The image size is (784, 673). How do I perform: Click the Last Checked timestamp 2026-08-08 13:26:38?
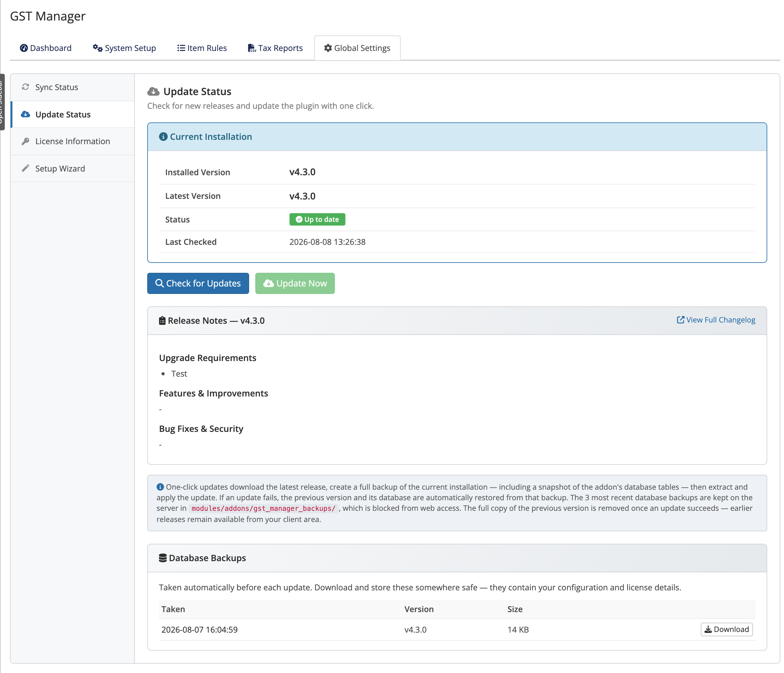click(327, 242)
